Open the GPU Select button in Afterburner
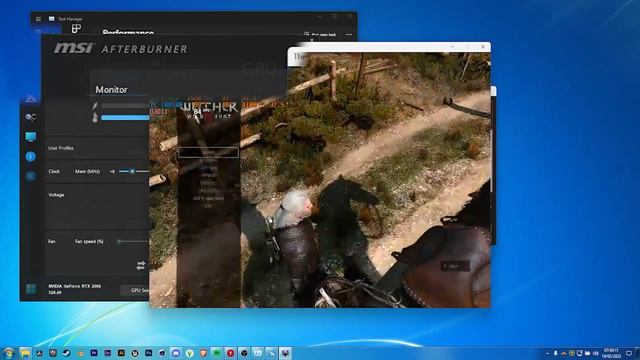This screenshot has height=360, width=640. pyautogui.click(x=136, y=290)
